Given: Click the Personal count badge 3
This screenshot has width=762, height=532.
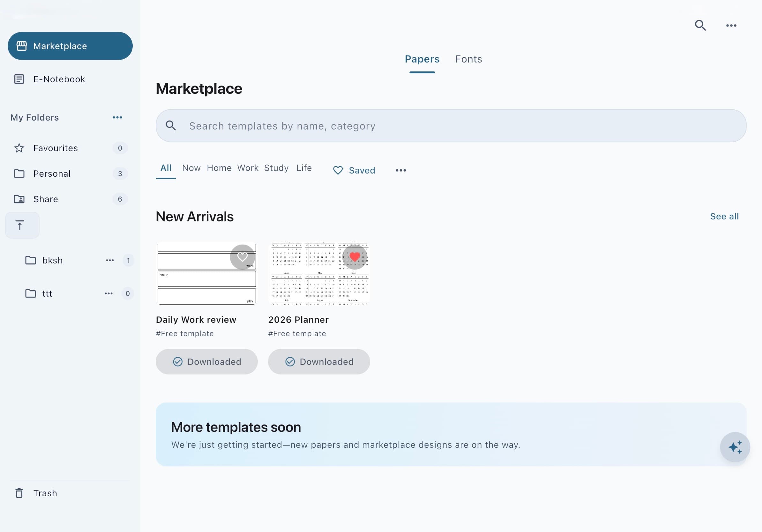Looking at the screenshot, I should tap(120, 174).
